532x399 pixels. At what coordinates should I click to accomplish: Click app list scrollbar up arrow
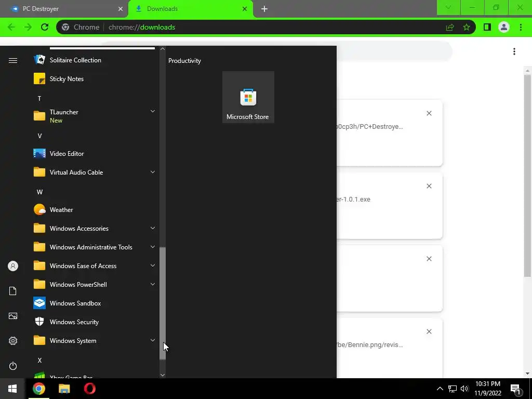163,49
